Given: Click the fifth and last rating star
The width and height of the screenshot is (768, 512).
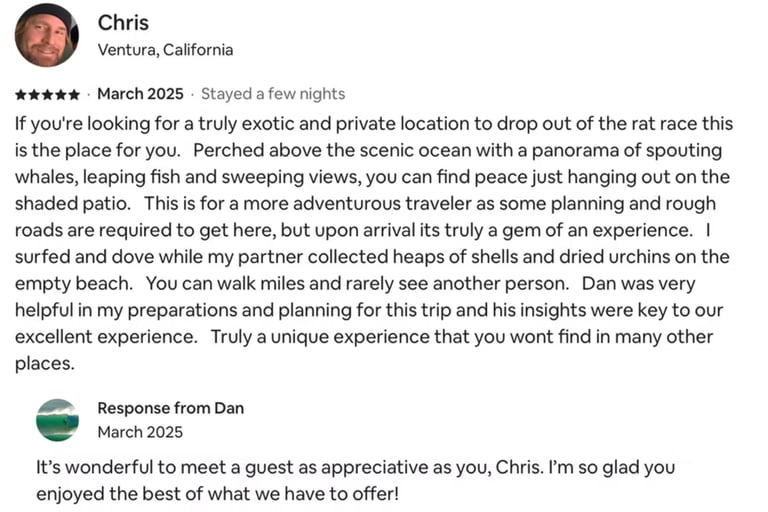Looking at the screenshot, I should (x=73, y=94).
